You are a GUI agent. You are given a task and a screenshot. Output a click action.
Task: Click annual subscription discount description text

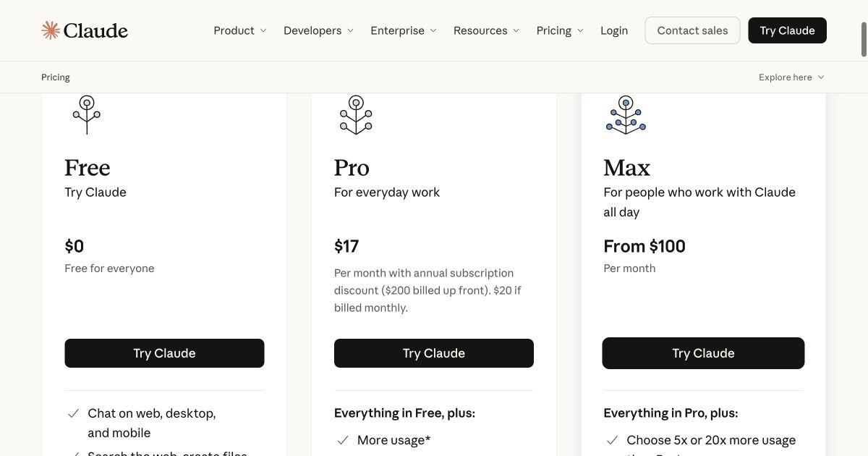pyautogui.click(x=427, y=290)
